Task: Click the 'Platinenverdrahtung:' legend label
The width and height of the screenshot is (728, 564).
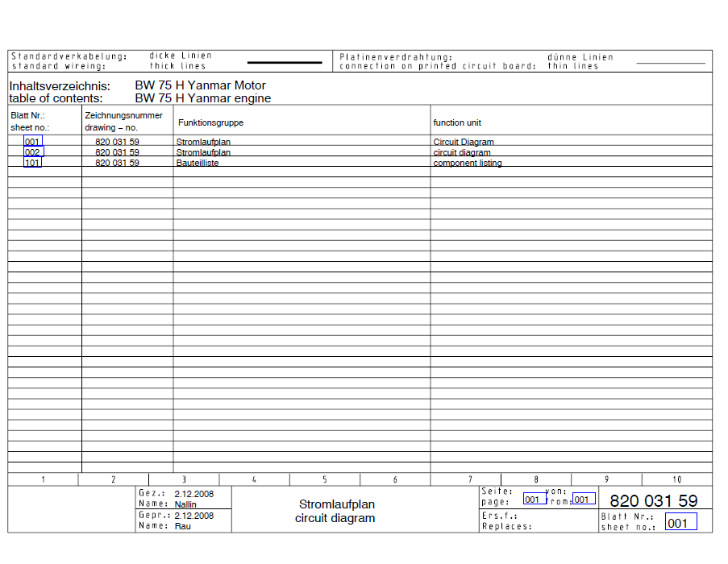Action: pyautogui.click(x=396, y=57)
